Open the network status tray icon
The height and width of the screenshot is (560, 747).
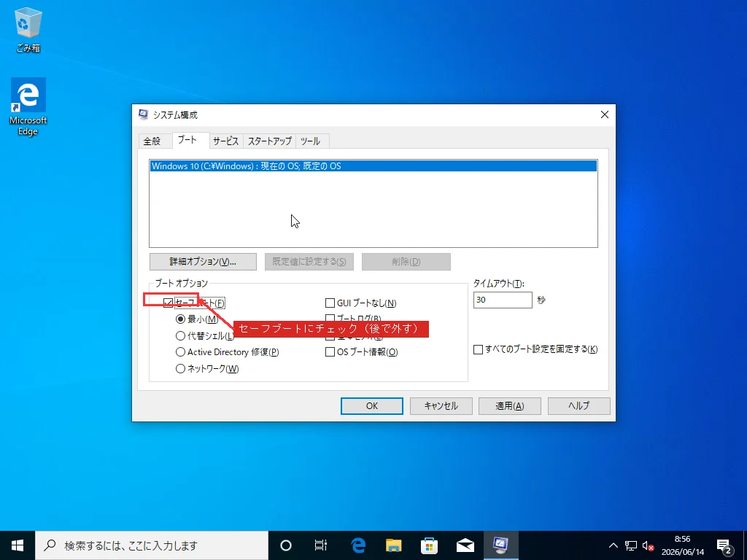tap(631, 545)
